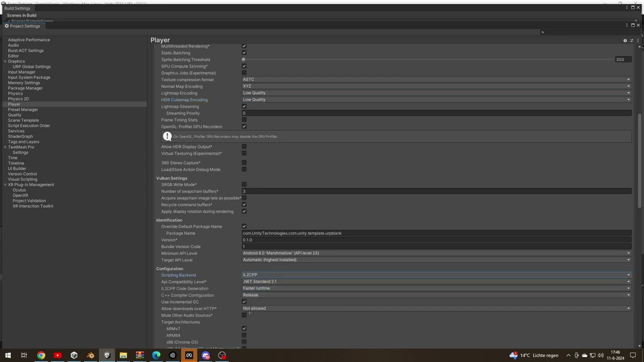Image resolution: width=644 pixels, height=362 pixels.
Task: Click the Version field showing 0.1.0
Action: point(436,240)
